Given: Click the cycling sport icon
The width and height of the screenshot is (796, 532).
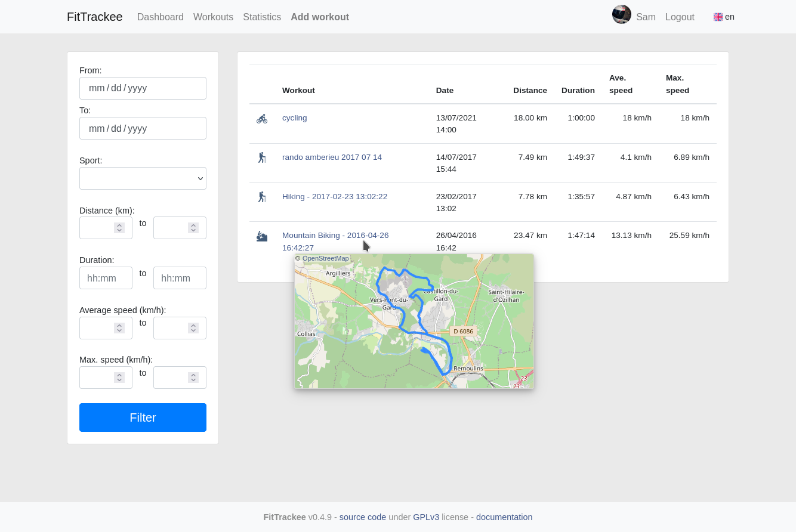Looking at the screenshot, I should tap(262, 119).
